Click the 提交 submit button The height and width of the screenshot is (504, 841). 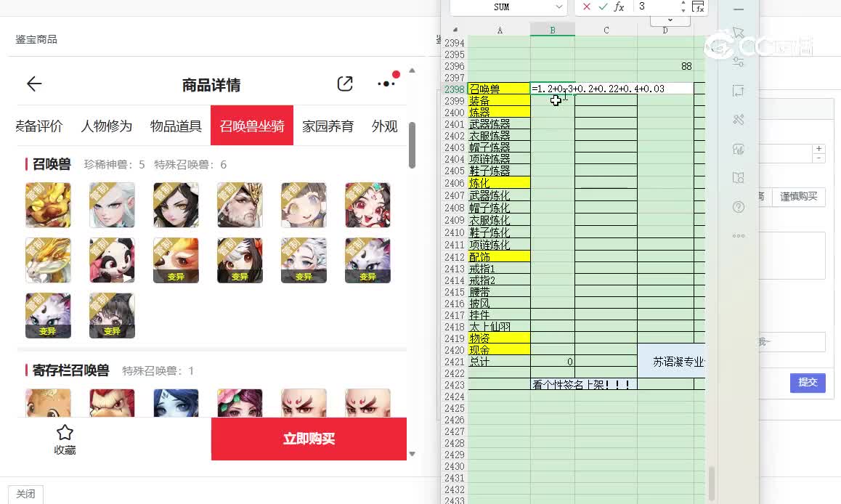point(808,382)
